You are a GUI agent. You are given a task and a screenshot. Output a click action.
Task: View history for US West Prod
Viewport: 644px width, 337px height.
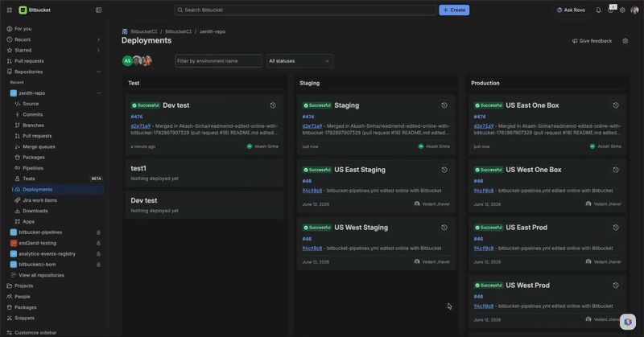(616, 286)
